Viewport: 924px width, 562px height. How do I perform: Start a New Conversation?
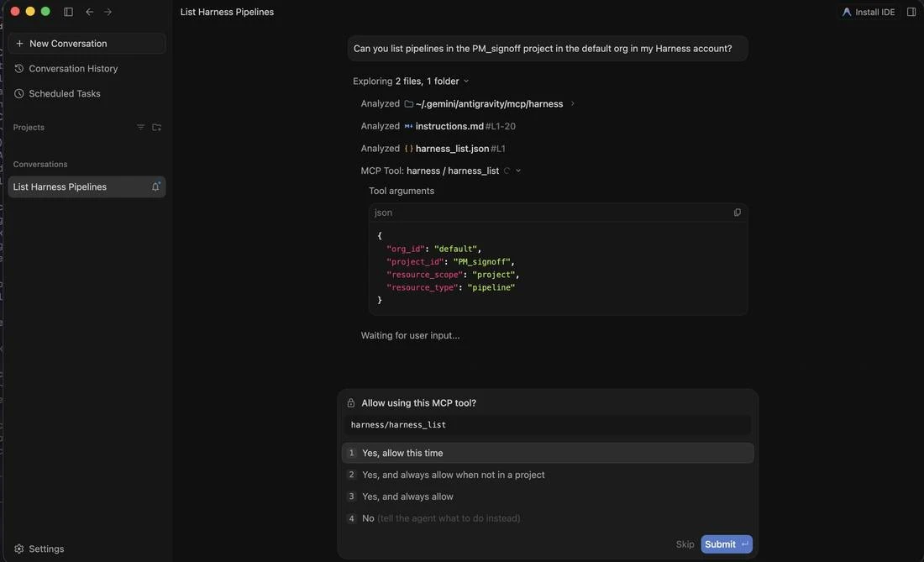click(x=87, y=44)
